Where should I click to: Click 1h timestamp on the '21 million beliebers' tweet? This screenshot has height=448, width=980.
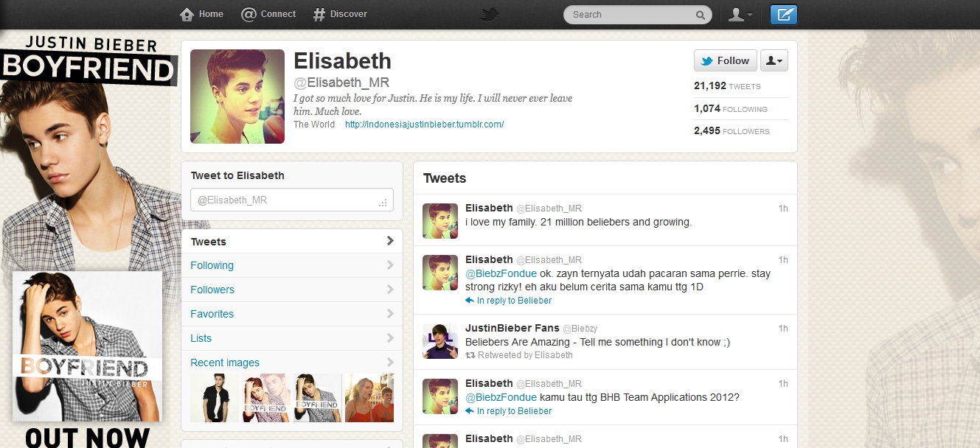pyautogui.click(x=783, y=209)
